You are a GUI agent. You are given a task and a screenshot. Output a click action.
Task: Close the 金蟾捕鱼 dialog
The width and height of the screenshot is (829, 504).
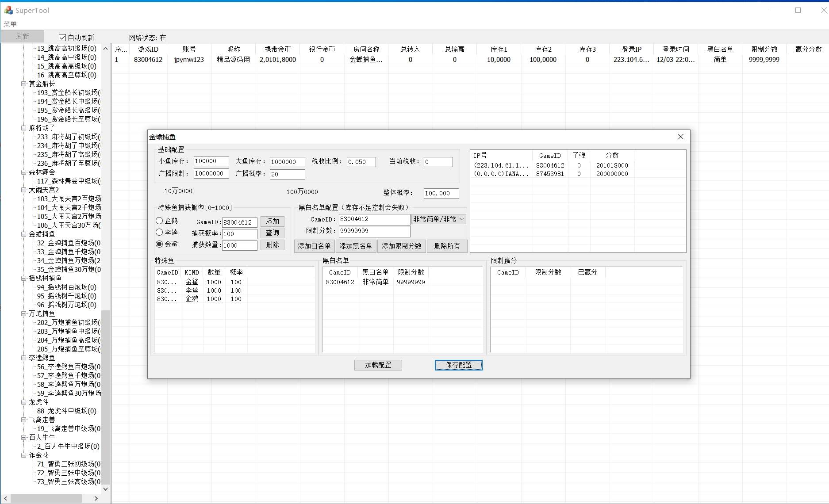pos(680,137)
